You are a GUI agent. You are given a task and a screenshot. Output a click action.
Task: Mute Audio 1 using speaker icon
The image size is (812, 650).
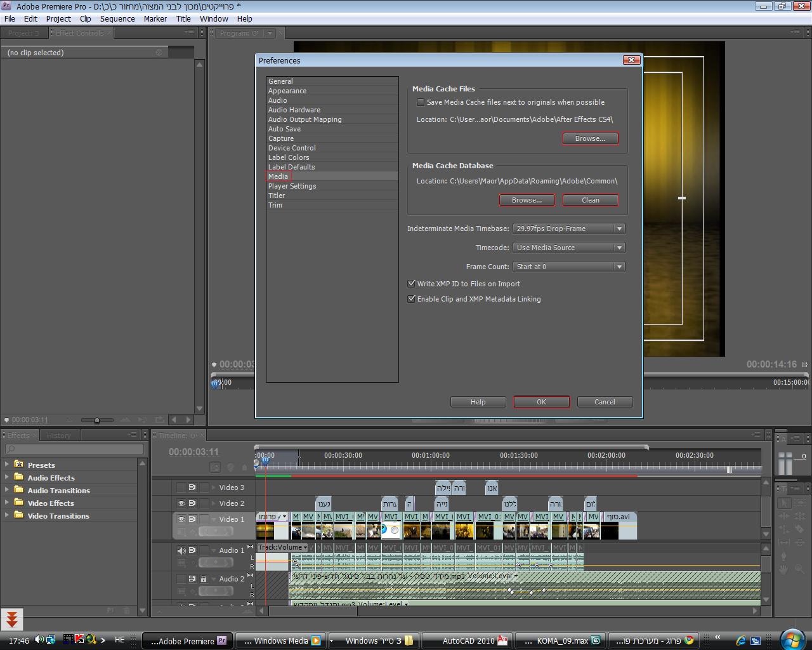(x=181, y=550)
